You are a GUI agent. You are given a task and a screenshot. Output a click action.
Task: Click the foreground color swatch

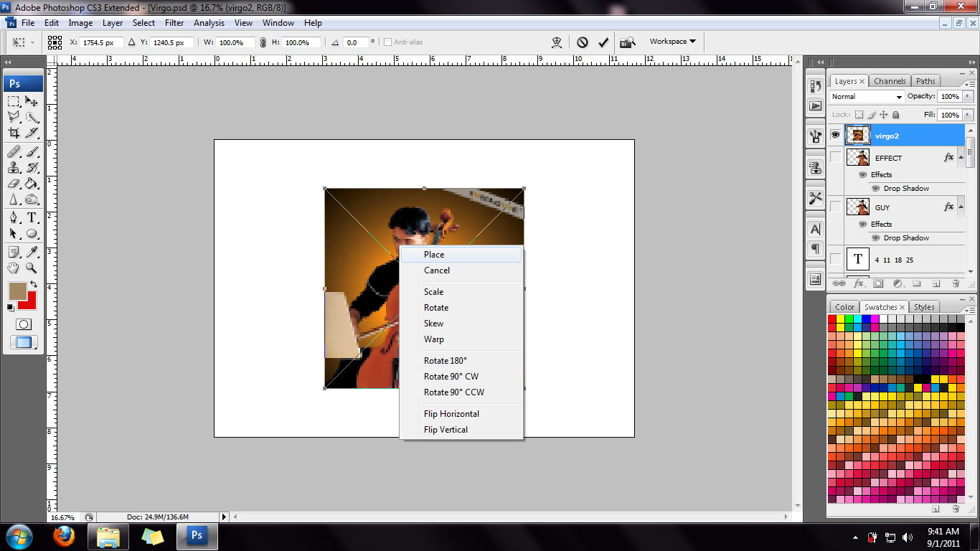coord(17,291)
